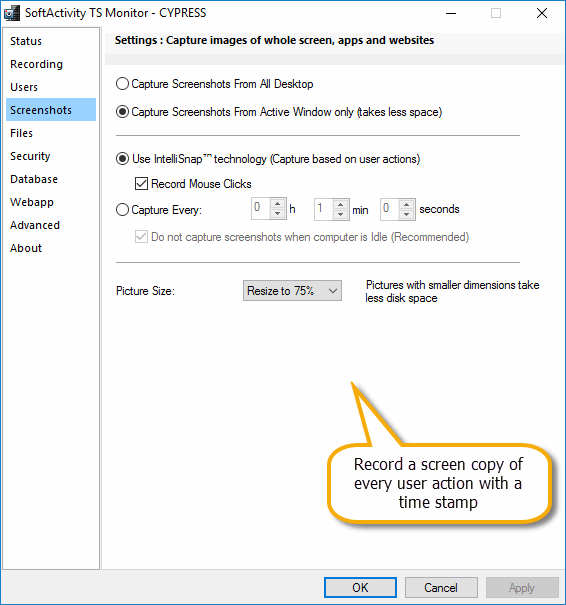The width and height of the screenshot is (566, 605).
Task: Open the Recording settings section
Action: [x=36, y=64]
